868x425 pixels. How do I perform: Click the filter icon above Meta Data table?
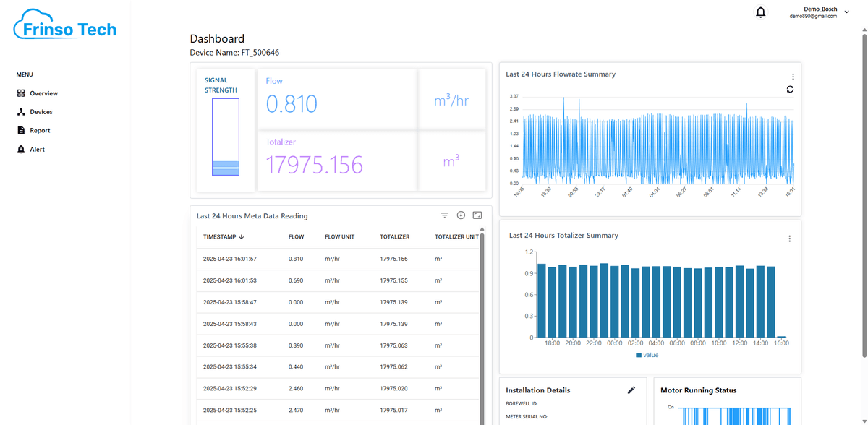pyautogui.click(x=445, y=215)
